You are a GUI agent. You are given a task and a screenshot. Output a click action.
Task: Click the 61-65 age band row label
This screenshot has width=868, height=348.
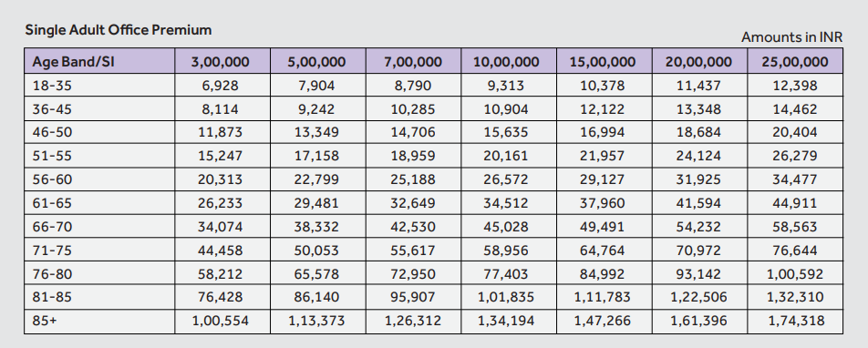[52, 203]
